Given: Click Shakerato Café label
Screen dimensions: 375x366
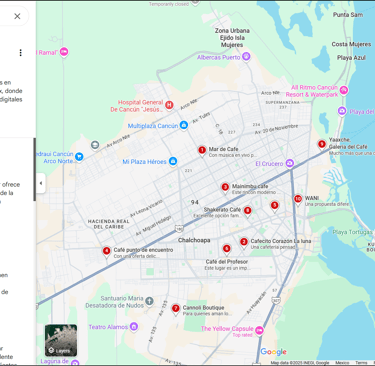Looking at the screenshot, I should click(222, 210).
